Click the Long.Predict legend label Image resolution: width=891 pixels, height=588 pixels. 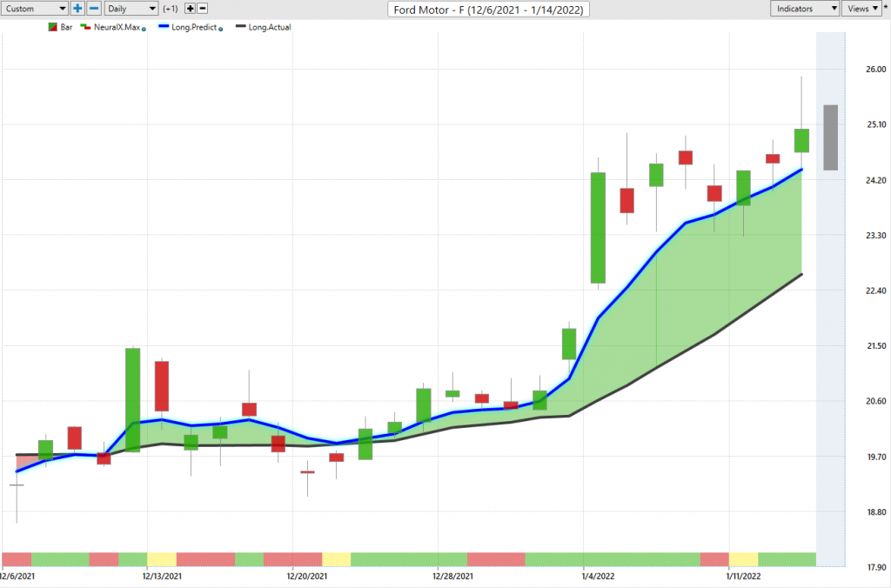194,27
